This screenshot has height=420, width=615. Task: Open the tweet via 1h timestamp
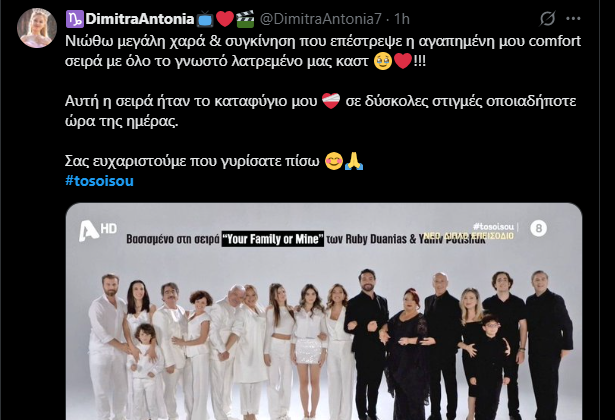(x=402, y=19)
